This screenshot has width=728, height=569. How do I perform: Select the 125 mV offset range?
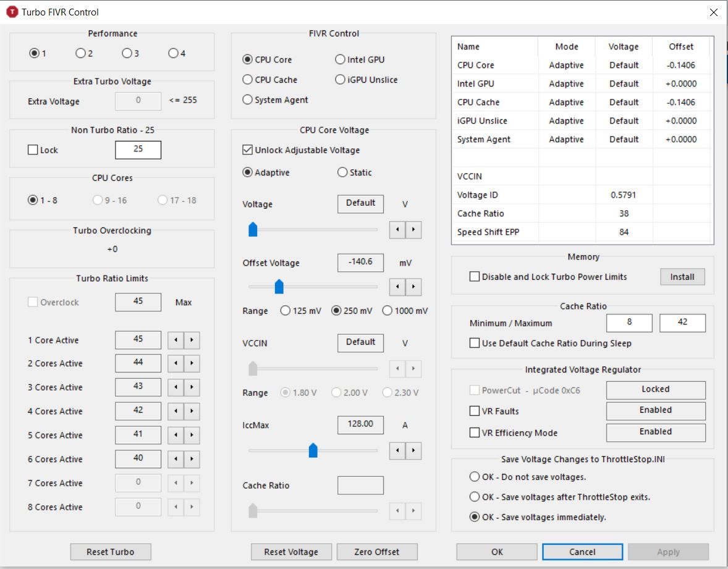point(286,311)
